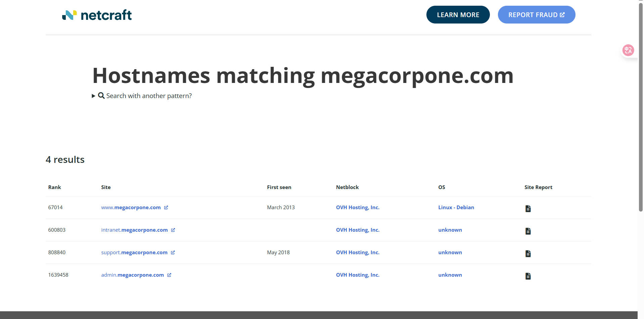Screen dimensions: 644x319
Task: Click the REPORT FRAUD button
Action: click(537, 15)
